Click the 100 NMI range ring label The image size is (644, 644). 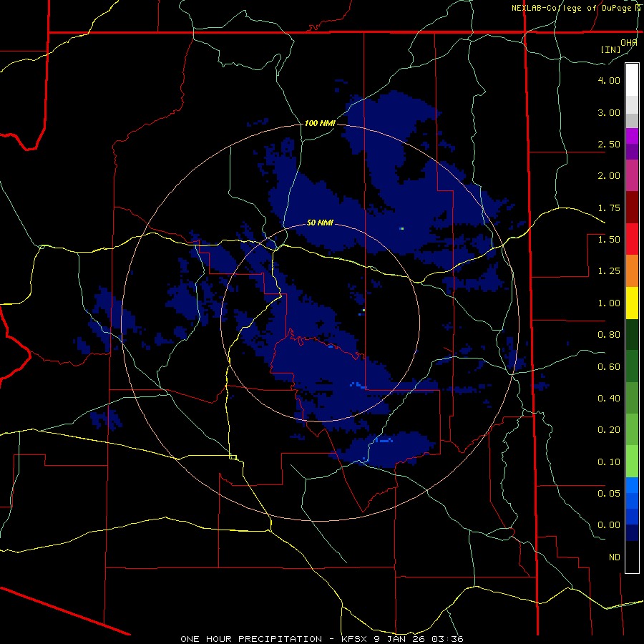(320, 123)
